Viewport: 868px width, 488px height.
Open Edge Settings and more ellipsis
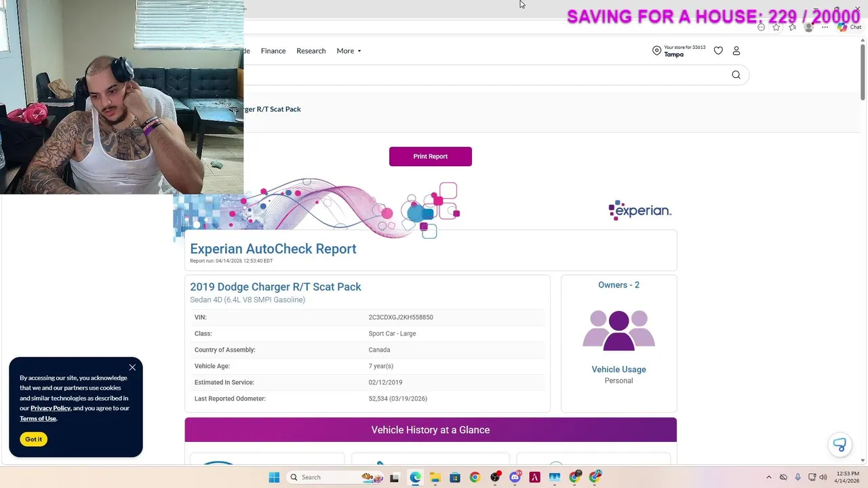[825, 27]
